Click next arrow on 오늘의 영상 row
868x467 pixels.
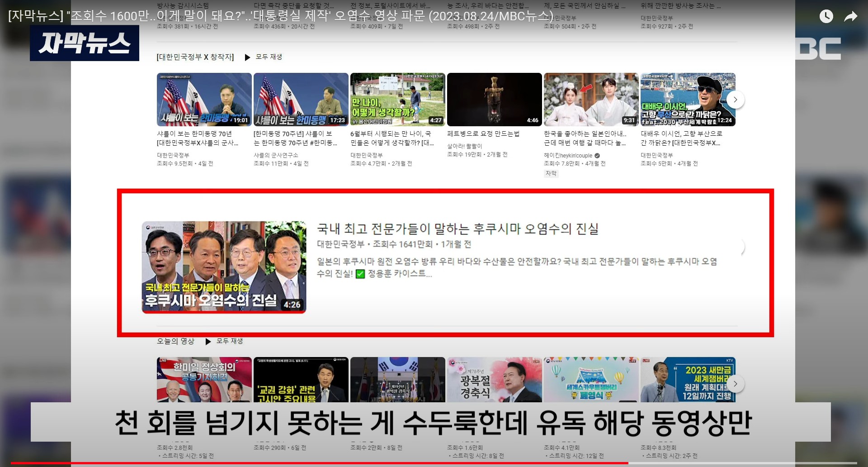(x=736, y=384)
